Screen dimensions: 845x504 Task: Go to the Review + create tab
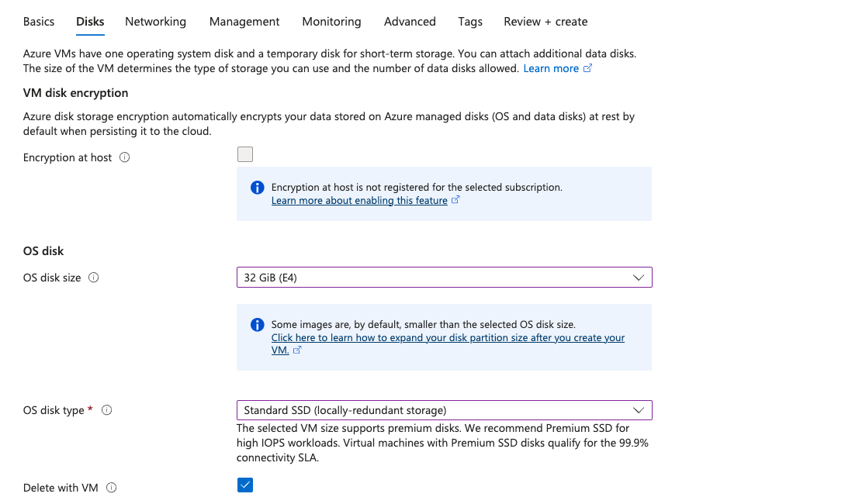pyautogui.click(x=545, y=22)
